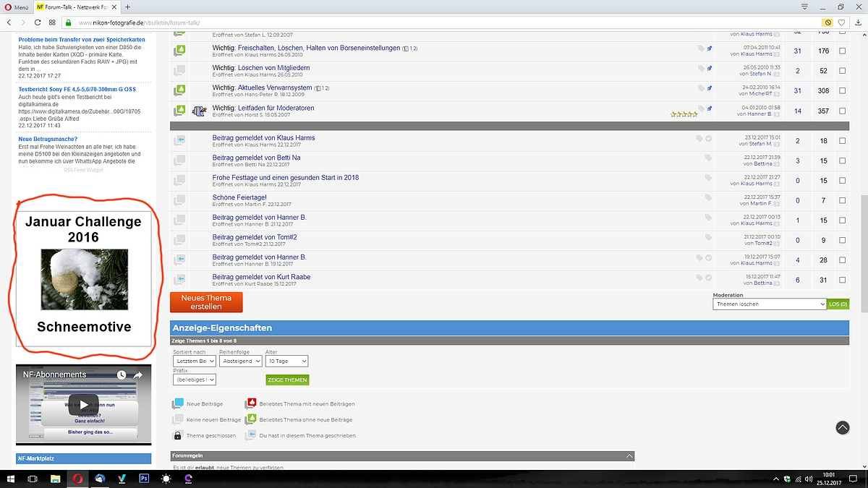Open the Sortiert nach dropdown
The width and height of the screenshot is (868, 488).
[x=195, y=361]
